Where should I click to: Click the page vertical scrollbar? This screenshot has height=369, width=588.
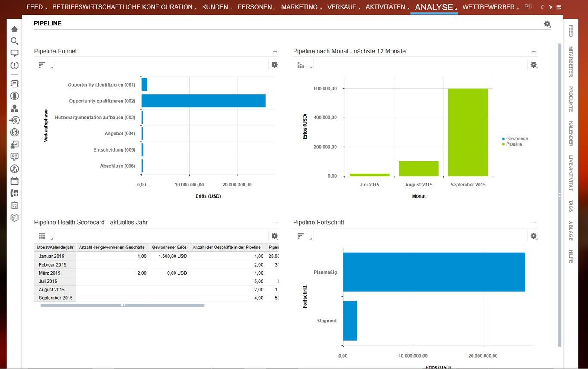pos(560,195)
